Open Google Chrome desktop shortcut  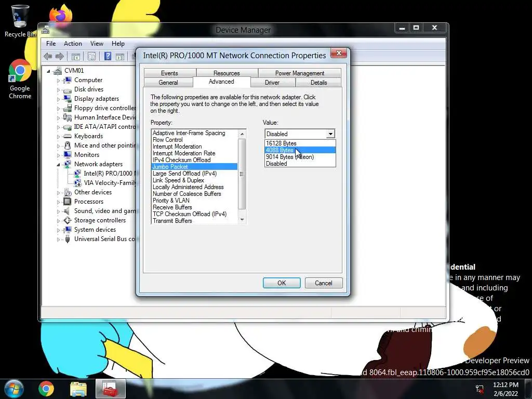pyautogui.click(x=20, y=79)
